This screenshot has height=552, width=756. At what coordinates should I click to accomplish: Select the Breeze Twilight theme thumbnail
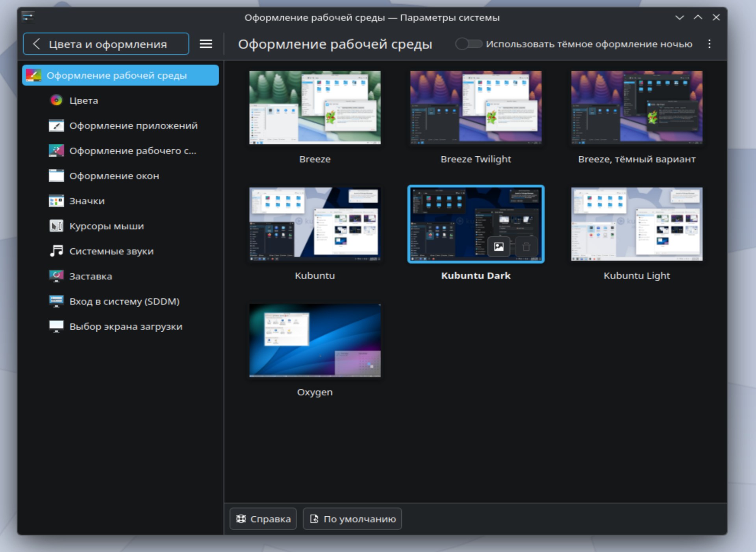[x=476, y=107]
